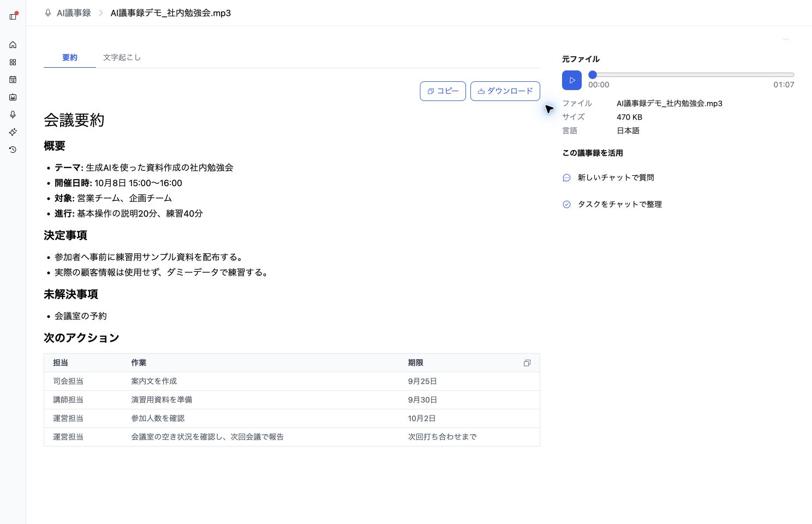
Task: Click the ダウンロード button
Action: (x=505, y=91)
